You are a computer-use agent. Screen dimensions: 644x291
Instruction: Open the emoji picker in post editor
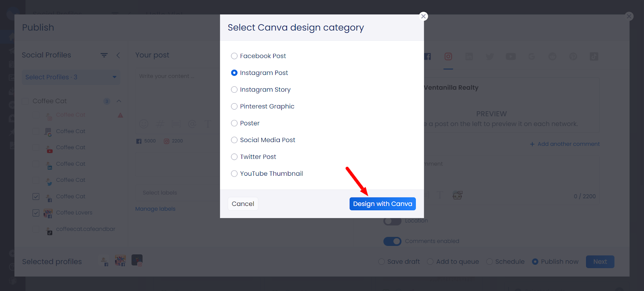click(144, 124)
